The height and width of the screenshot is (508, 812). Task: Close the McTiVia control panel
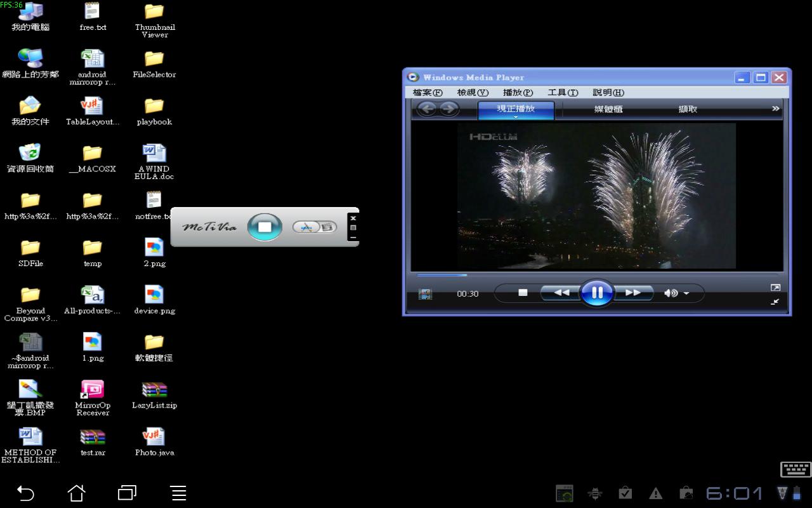coord(353,218)
